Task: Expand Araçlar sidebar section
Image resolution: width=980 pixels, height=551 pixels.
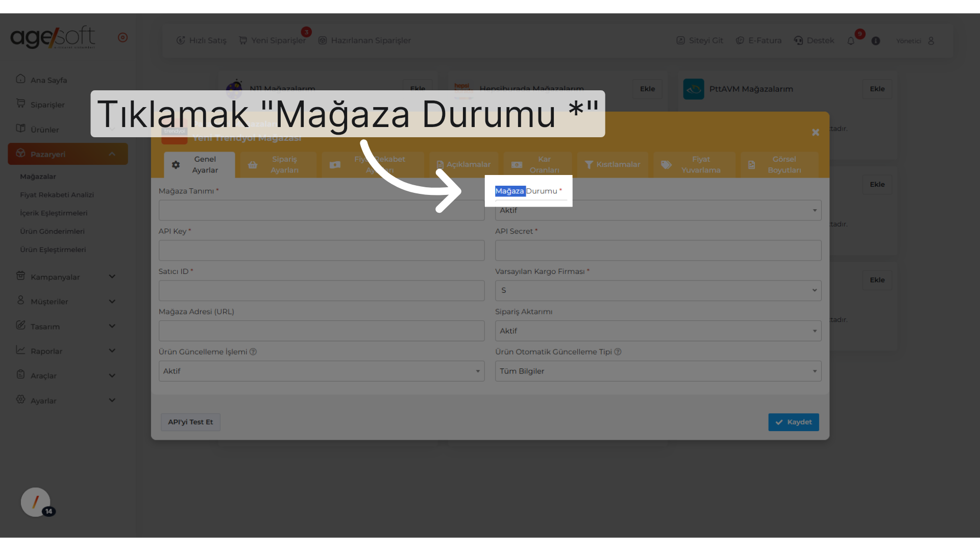Action: (x=67, y=375)
